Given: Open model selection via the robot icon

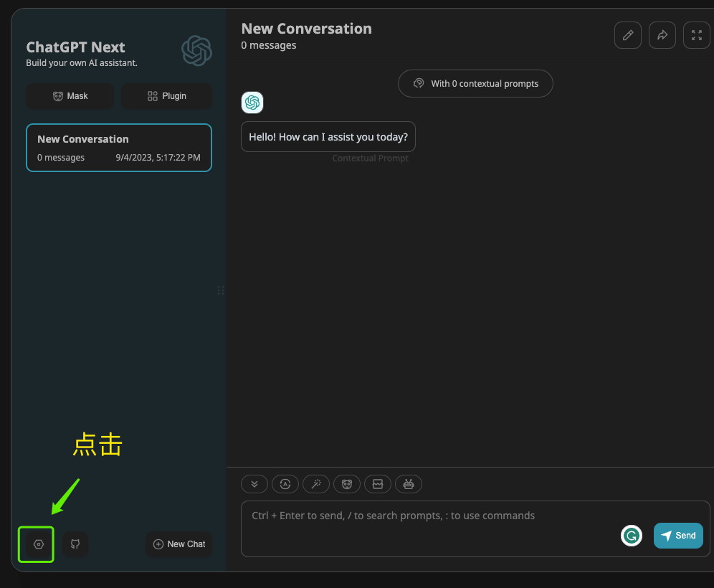Looking at the screenshot, I should point(409,484).
